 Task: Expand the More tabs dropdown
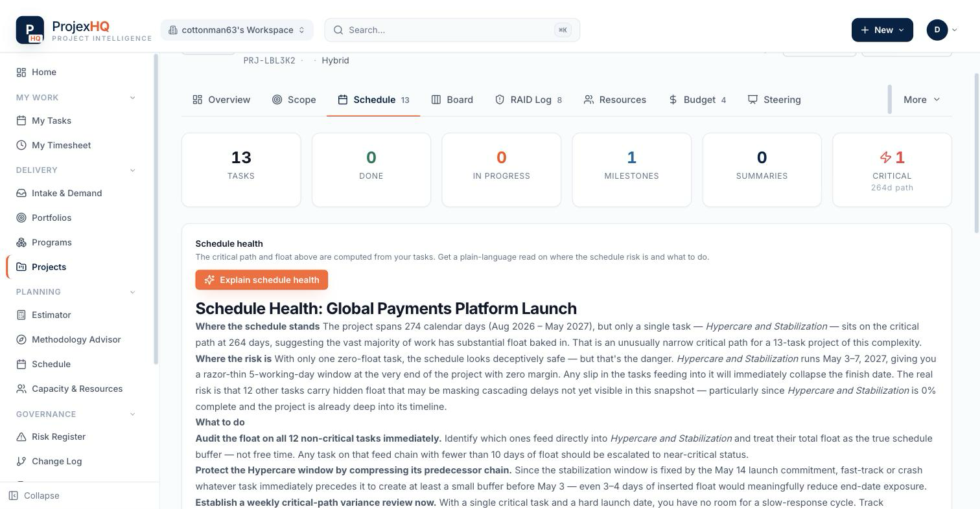coord(922,100)
